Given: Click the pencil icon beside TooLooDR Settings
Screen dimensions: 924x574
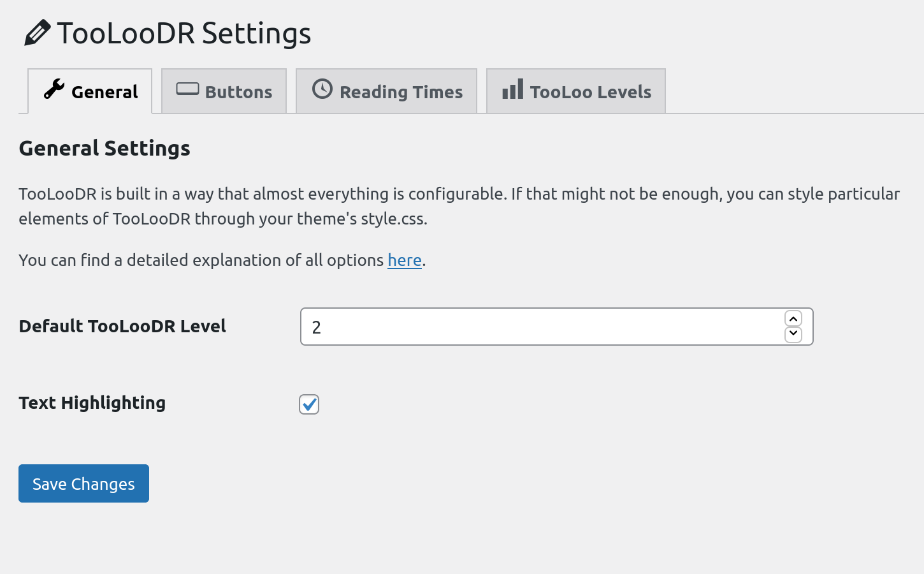Looking at the screenshot, I should [37, 33].
